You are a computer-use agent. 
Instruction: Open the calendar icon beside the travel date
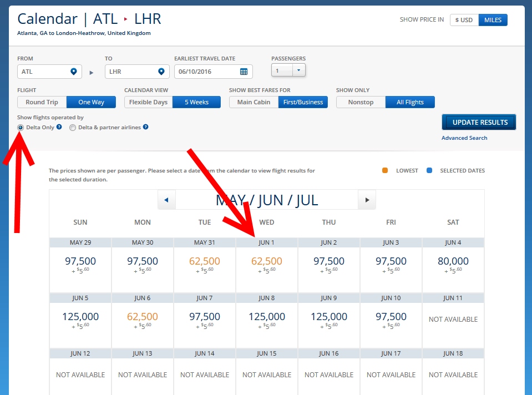[x=244, y=71]
